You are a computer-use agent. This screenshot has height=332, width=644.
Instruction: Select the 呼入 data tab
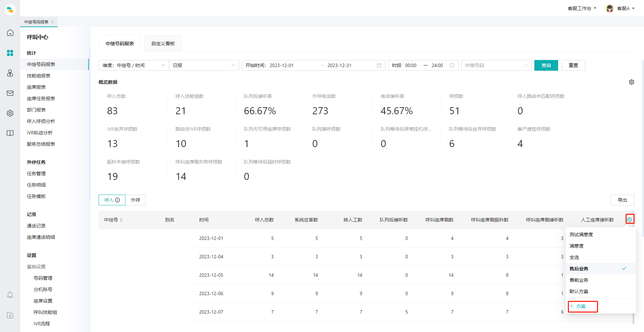click(x=112, y=200)
